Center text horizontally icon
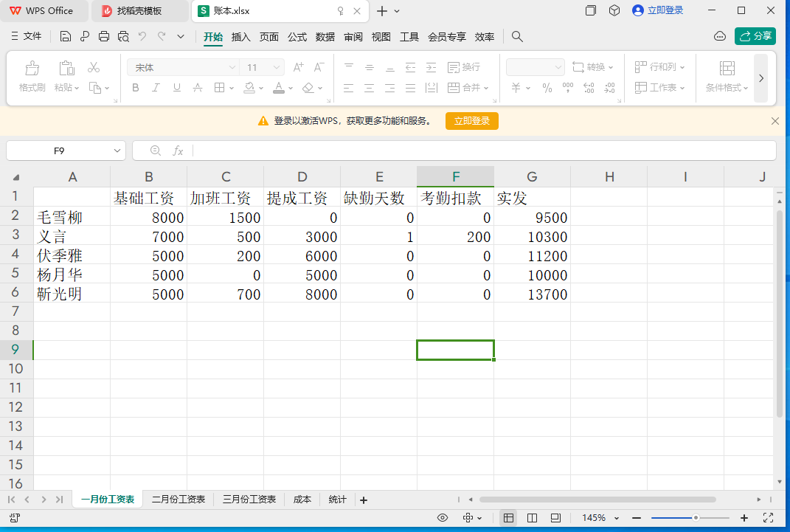The height and width of the screenshot is (532, 790). (x=370, y=88)
